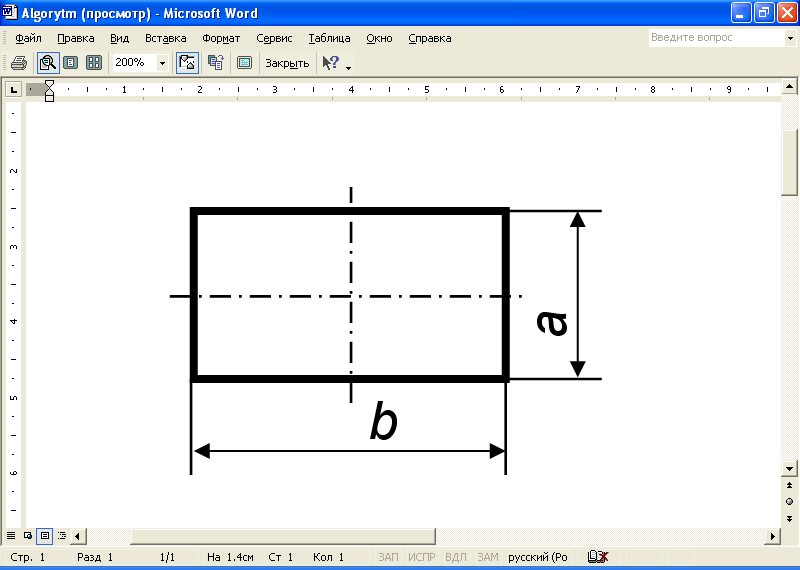Open the Таблица menu
The image size is (800, 570).
tap(329, 38)
